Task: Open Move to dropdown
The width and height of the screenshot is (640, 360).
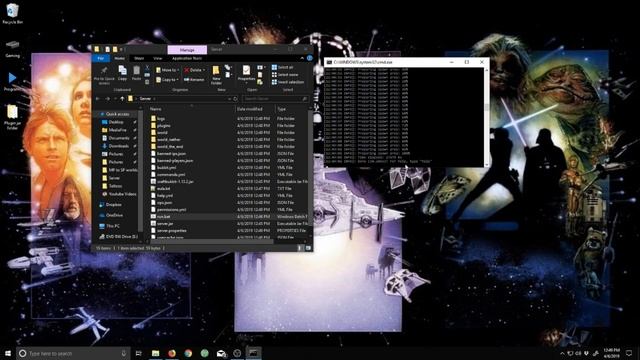Action: 167,70
